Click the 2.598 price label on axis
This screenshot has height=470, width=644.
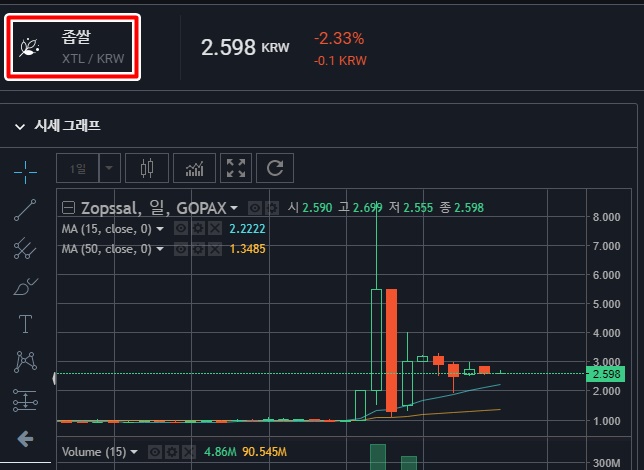606,374
